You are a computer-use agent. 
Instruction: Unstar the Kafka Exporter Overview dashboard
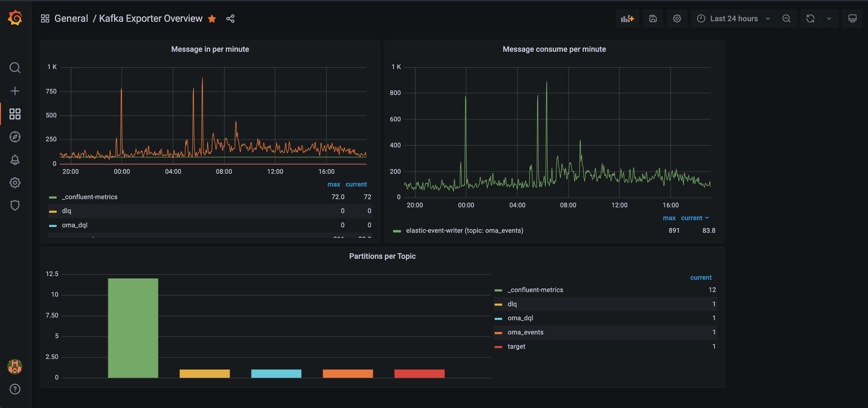(212, 18)
